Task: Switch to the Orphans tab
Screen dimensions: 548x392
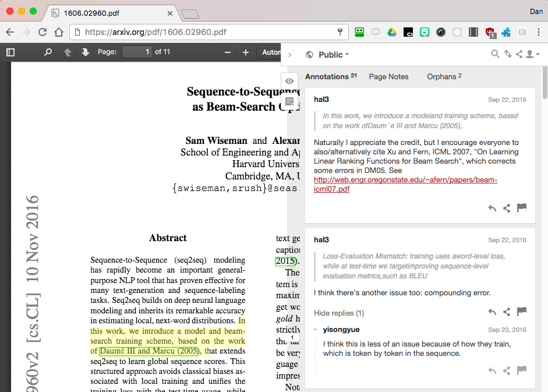Action: click(444, 76)
